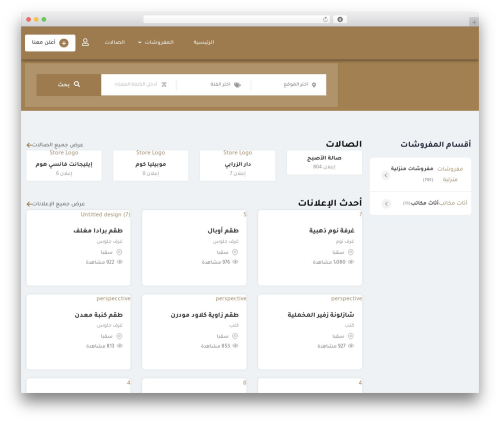Open أثاث مكاتب category link

click(424, 203)
